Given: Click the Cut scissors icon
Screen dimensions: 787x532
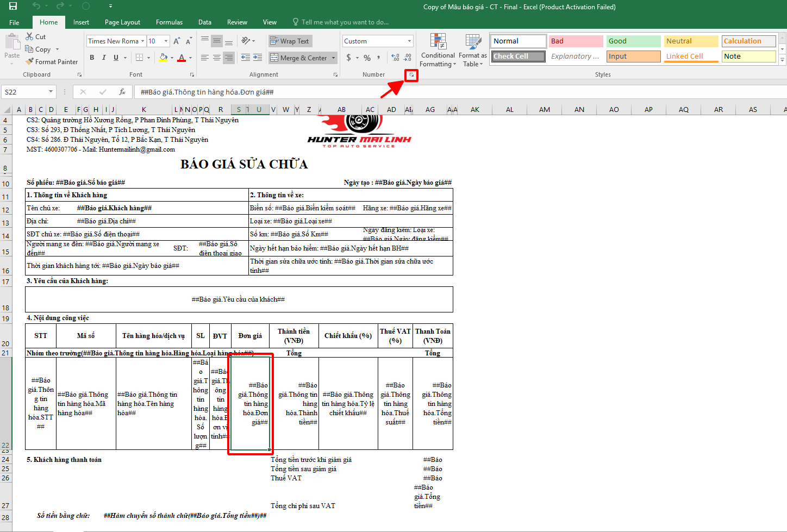Looking at the screenshot, I should point(29,36).
